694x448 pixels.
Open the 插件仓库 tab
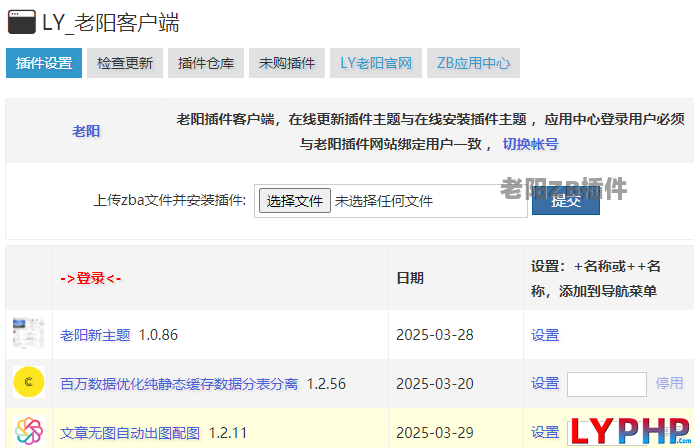pyautogui.click(x=205, y=63)
